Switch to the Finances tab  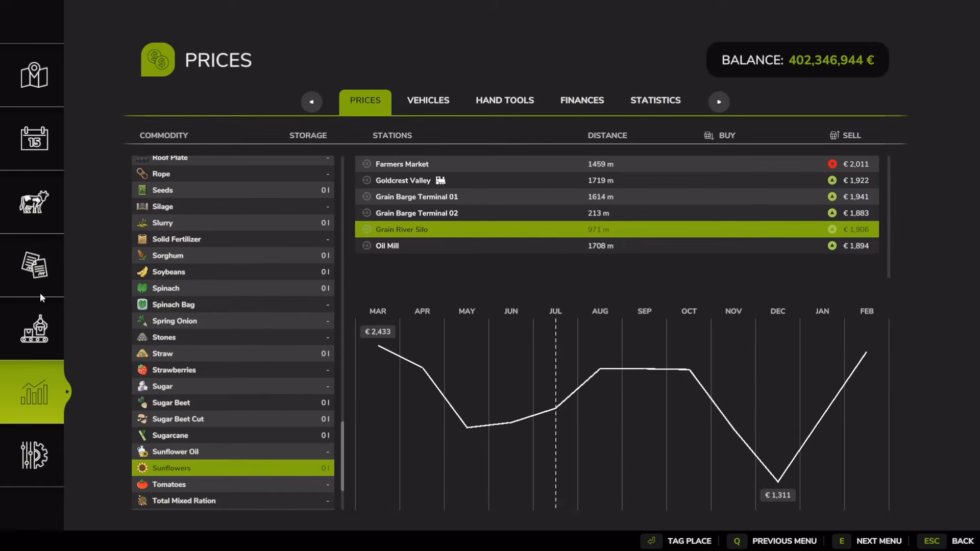582,100
